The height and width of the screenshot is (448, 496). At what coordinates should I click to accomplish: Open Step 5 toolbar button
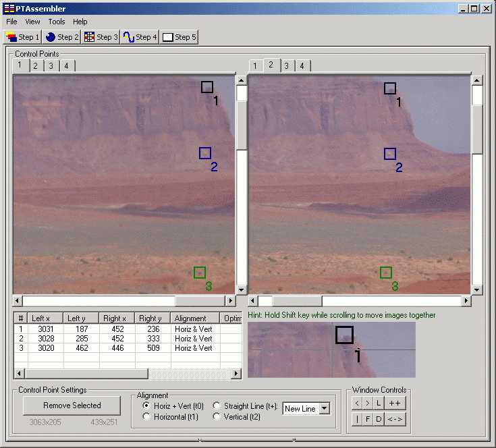coord(179,37)
